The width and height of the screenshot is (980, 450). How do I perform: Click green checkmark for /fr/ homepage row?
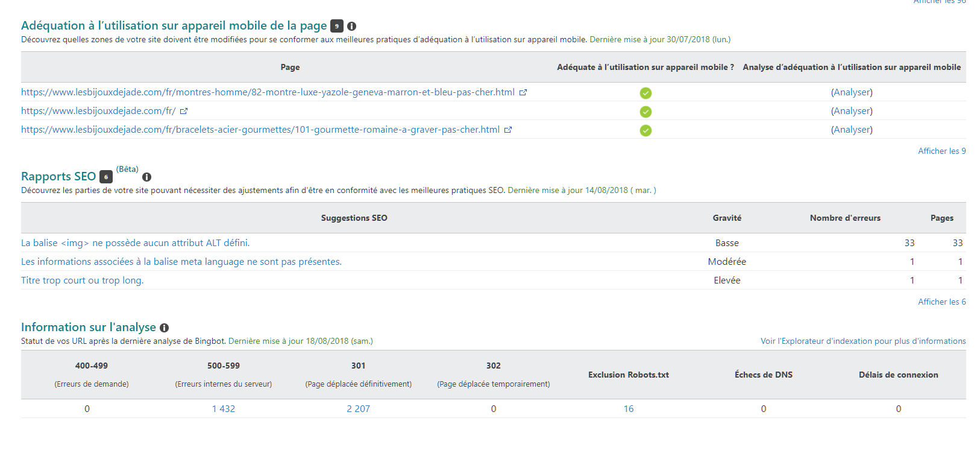tap(645, 112)
